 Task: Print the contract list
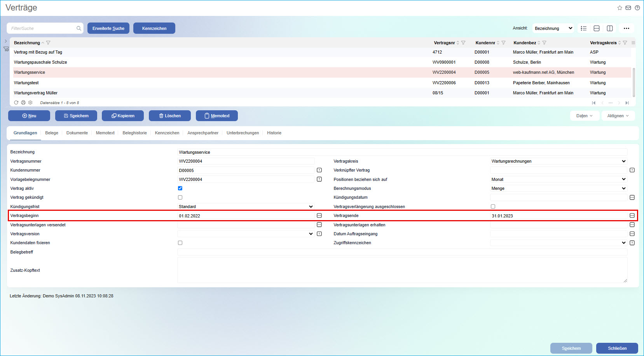[23, 102]
